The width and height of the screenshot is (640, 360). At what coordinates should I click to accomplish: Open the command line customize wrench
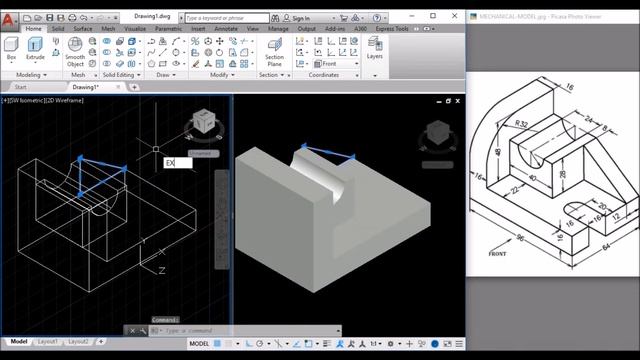(x=142, y=331)
